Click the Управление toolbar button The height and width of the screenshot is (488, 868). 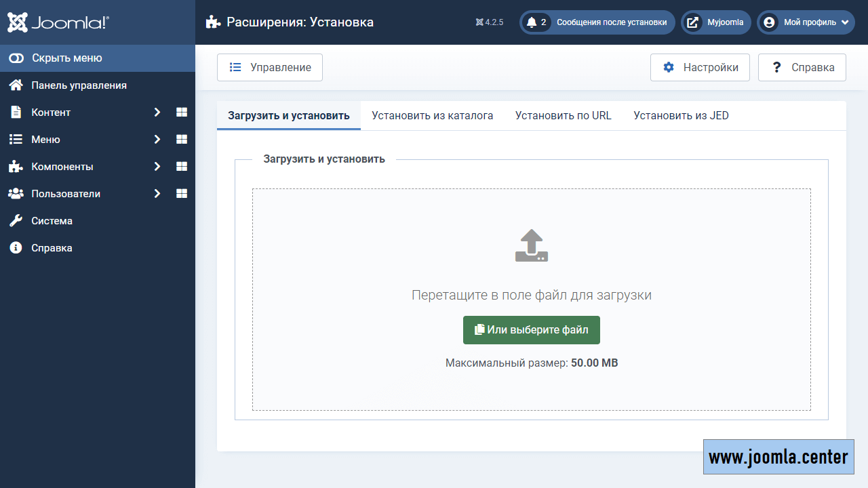(270, 68)
